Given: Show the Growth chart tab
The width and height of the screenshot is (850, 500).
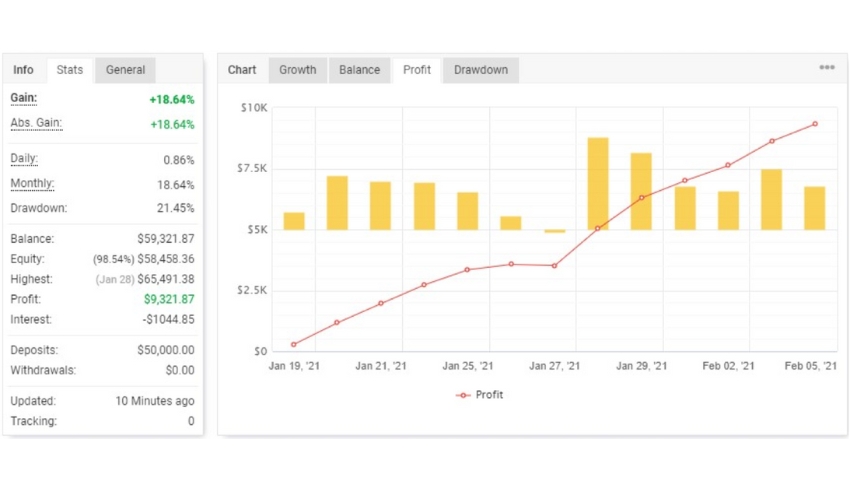Looking at the screenshot, I should tap(297, 70).
